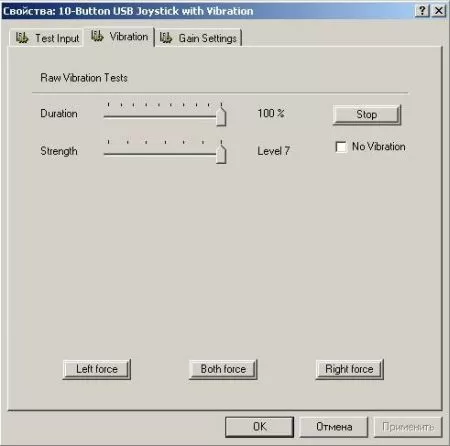Set Duration slider to its first tick mark

click(108, 116)
